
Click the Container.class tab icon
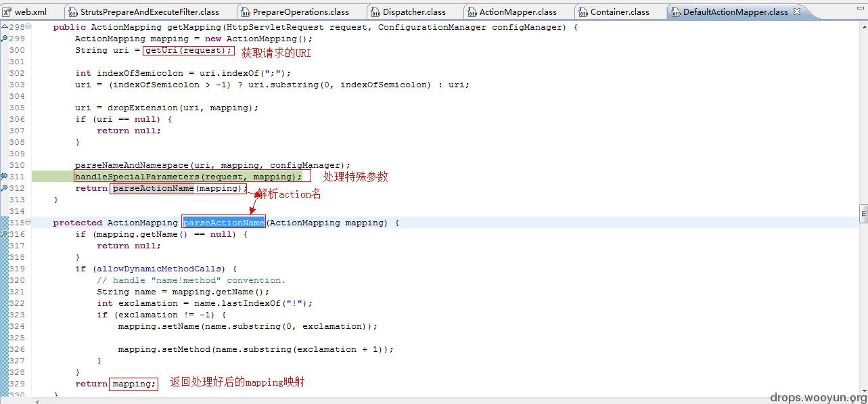pos(583,12)
